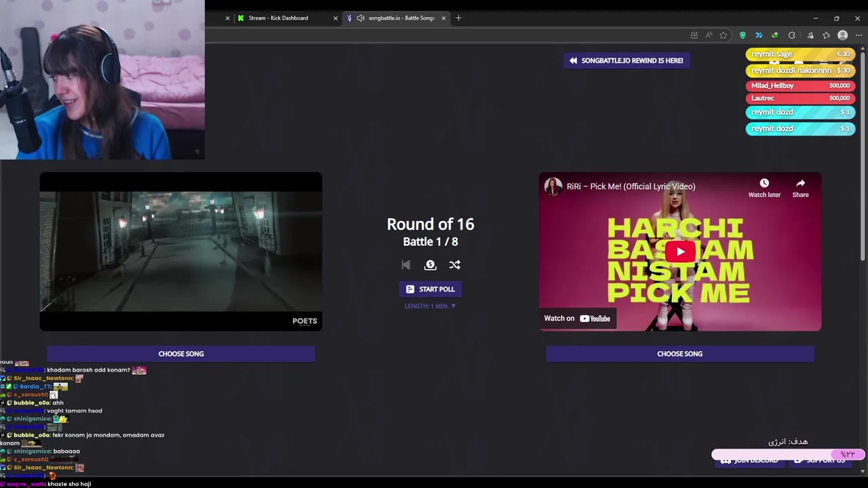The image size is (868, 488).
Task: Click the Watch on YouTube link
Action: pyautogui.click(x=578, y=319)
